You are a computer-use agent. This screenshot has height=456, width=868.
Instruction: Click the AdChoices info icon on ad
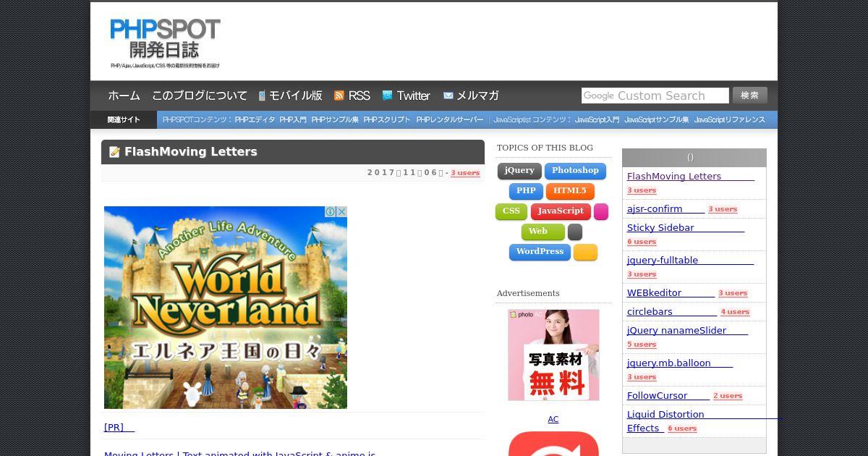[x=330, y=212]
